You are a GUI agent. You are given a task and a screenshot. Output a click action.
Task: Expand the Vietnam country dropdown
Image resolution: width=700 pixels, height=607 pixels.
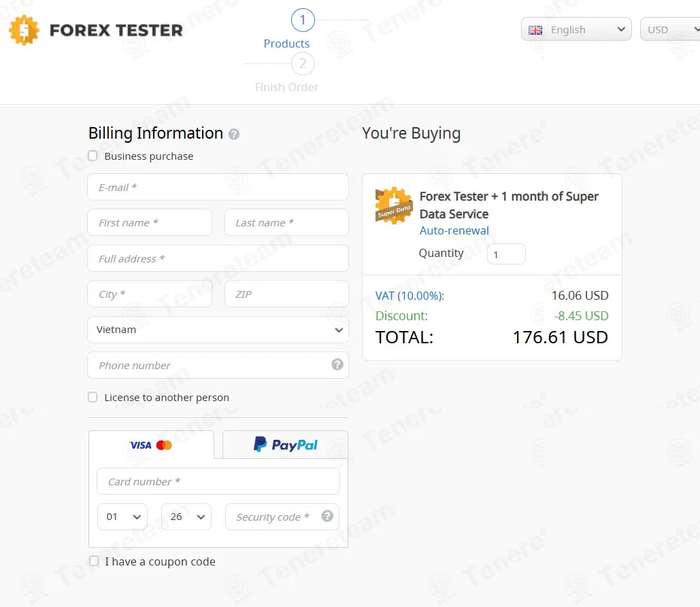pos(218,330)
